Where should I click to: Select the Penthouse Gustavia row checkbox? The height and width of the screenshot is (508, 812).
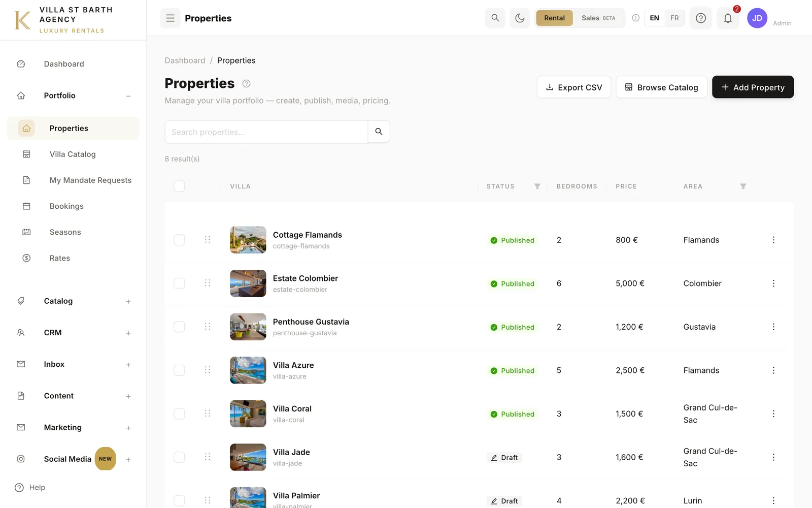179,327
